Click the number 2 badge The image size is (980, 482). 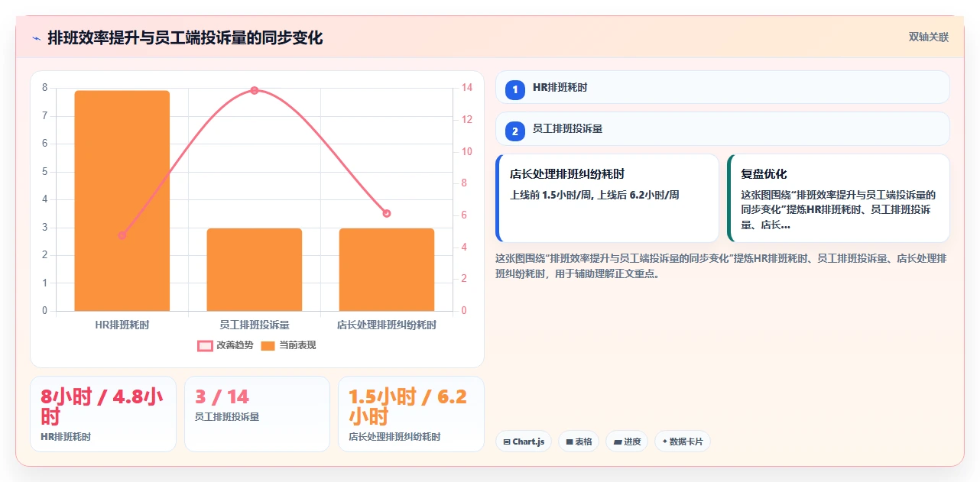(x=515, y=131)
